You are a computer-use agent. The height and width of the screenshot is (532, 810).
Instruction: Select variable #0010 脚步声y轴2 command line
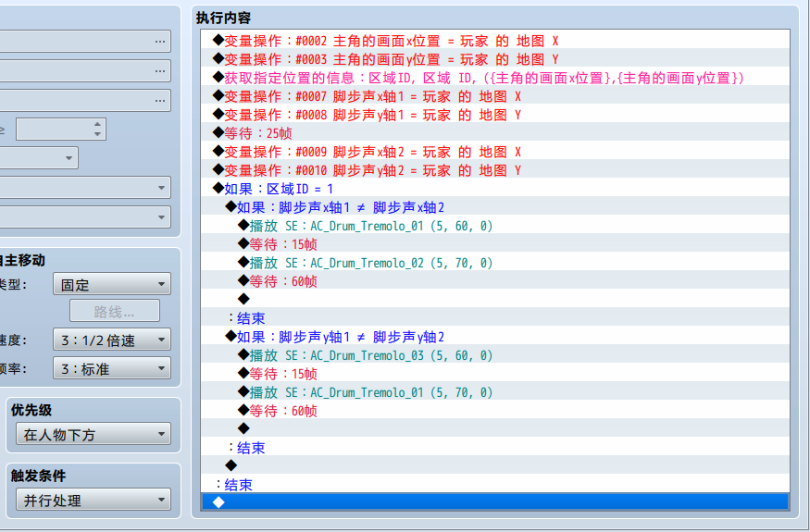(x=495, y=170)
